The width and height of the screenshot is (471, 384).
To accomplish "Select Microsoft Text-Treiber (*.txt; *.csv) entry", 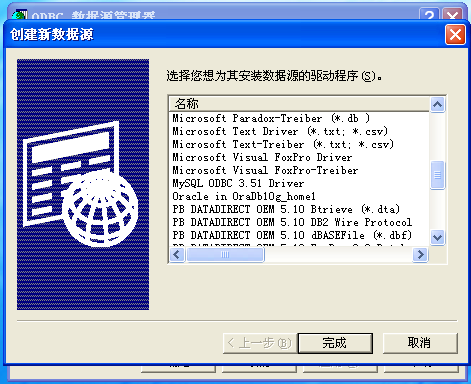I will [283, 144].
